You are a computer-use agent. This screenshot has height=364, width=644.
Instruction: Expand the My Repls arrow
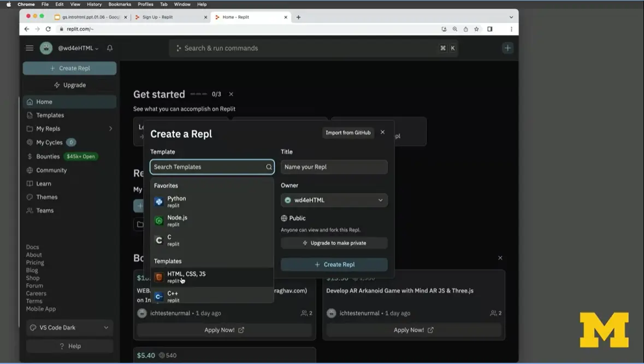[110, 128]
